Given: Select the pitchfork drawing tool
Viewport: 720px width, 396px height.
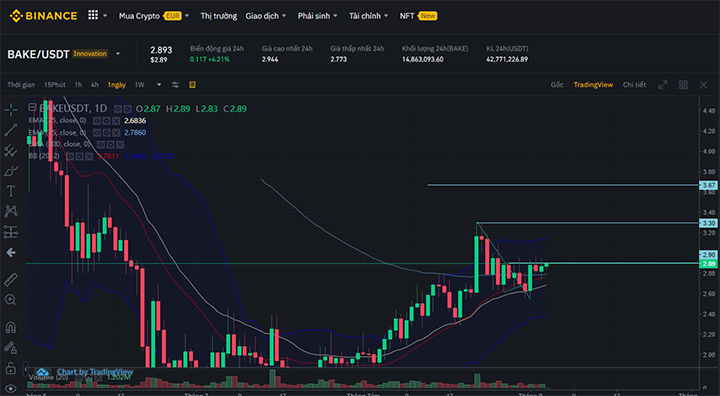Looking at the screenshot, I should pos(11,151).
